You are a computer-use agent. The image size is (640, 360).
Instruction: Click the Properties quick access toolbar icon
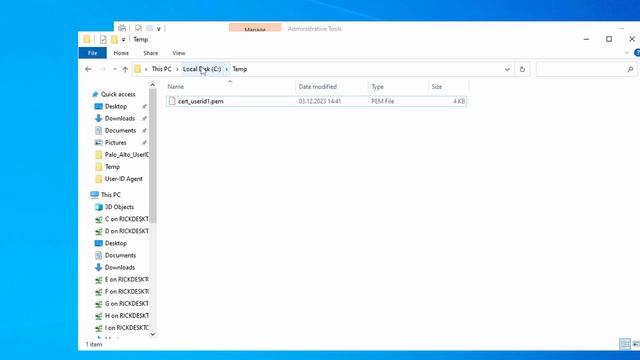(x=103, y=40)
